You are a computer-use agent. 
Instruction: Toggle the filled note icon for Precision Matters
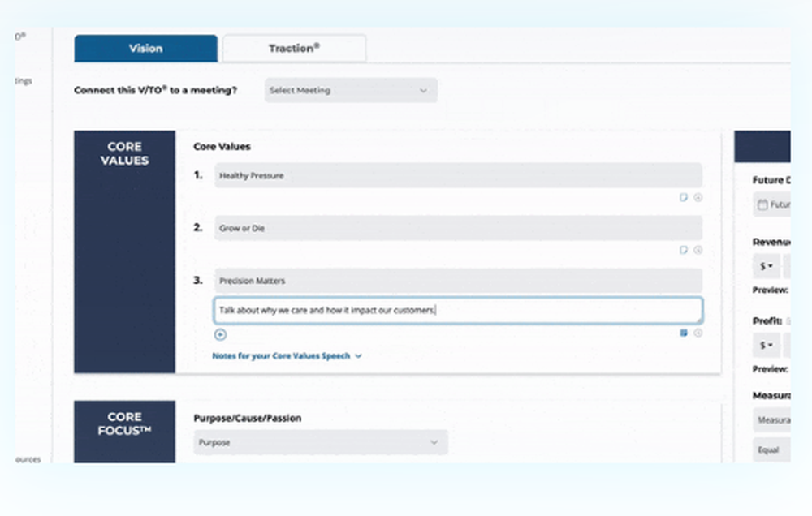click(x=684, y=333)
